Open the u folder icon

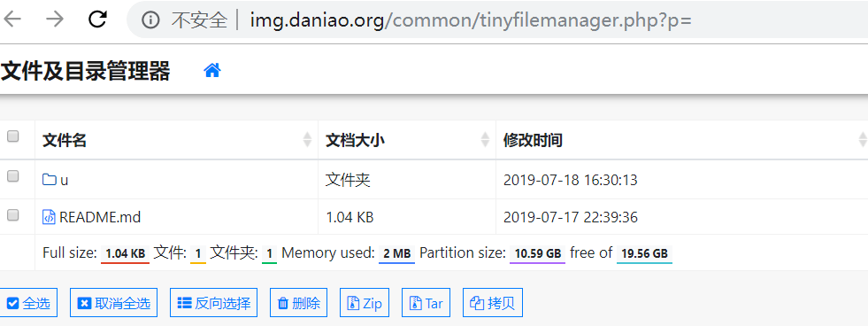tap(50, 180)
